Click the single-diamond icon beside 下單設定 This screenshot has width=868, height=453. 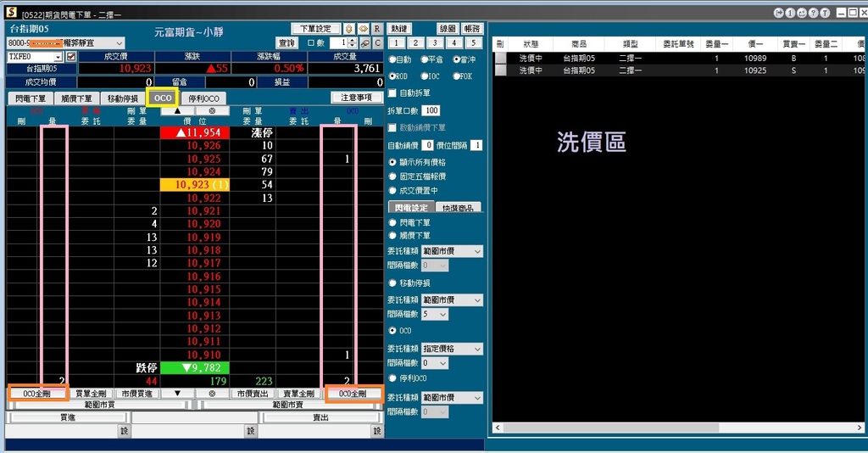(x=348, y=29)
